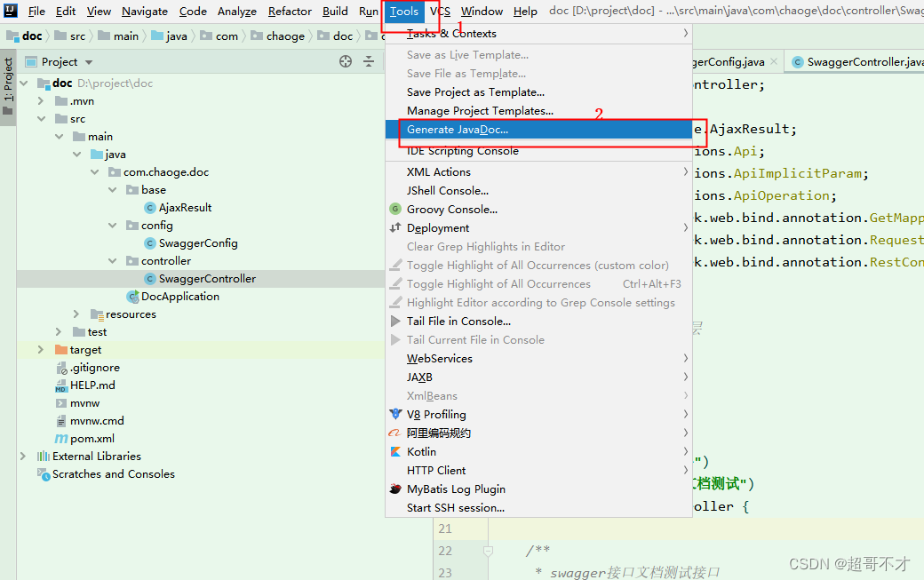Open the Tools menu
924x580 pixels.
[404, 12]
